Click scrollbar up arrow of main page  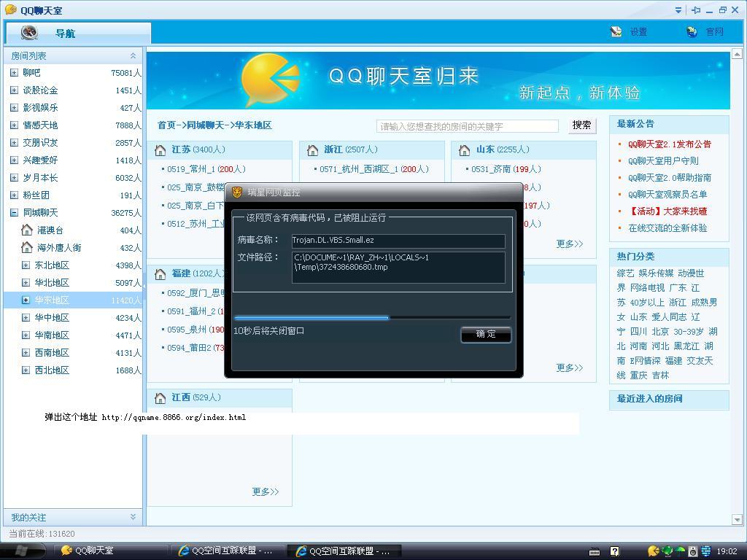737,53
